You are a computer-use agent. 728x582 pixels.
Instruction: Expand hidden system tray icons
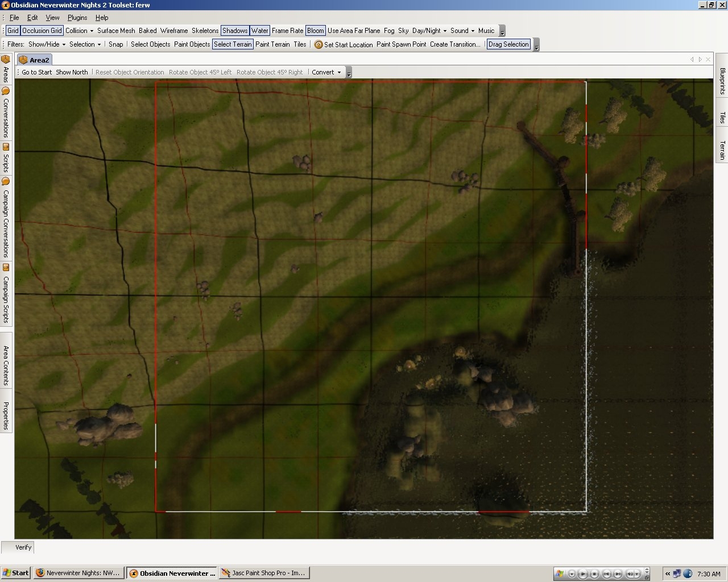(668, 573)
